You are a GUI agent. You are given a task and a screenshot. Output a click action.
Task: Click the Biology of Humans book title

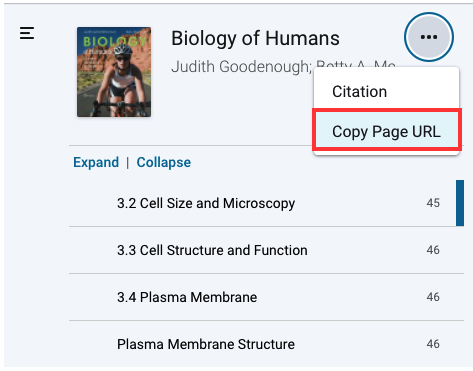click(255, 38)
